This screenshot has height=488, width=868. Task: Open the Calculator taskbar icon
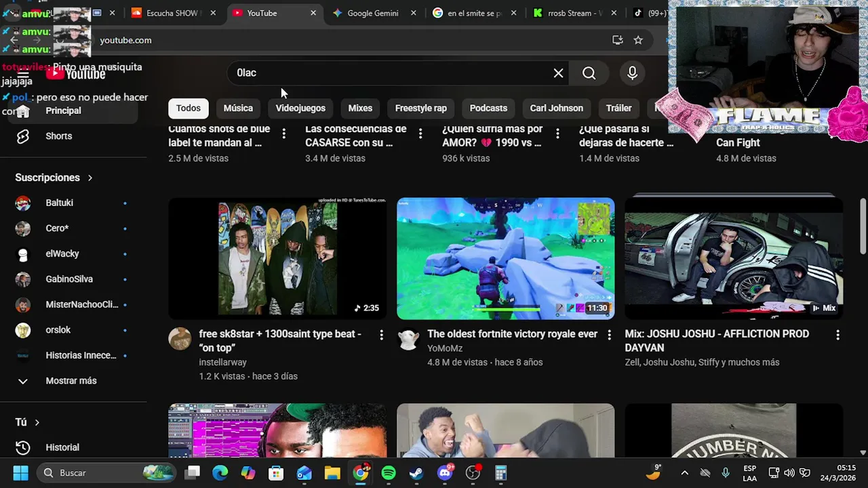click(501, 472)
